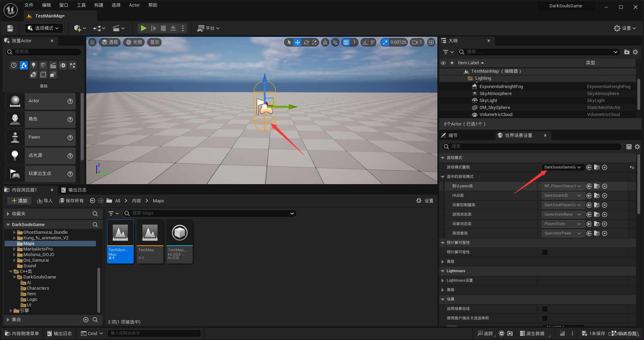Click the eject from player control icon

pos(173,28)
